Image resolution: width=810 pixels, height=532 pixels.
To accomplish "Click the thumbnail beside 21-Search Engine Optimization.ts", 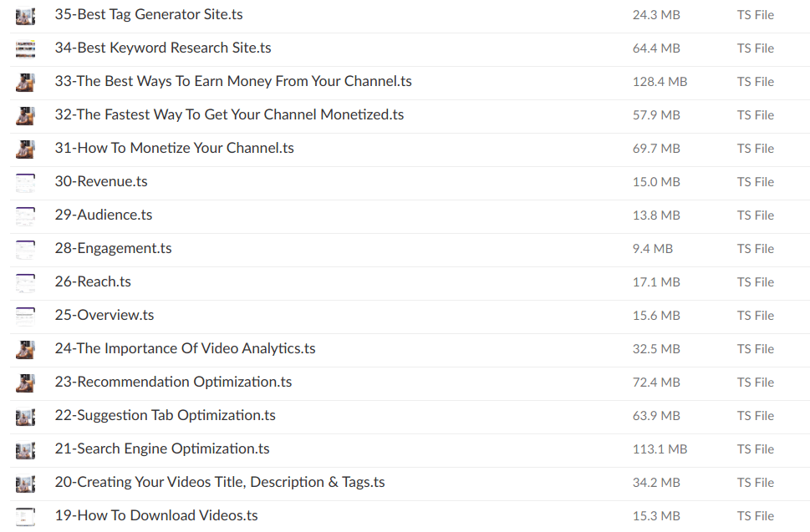I will click(25, 448).
